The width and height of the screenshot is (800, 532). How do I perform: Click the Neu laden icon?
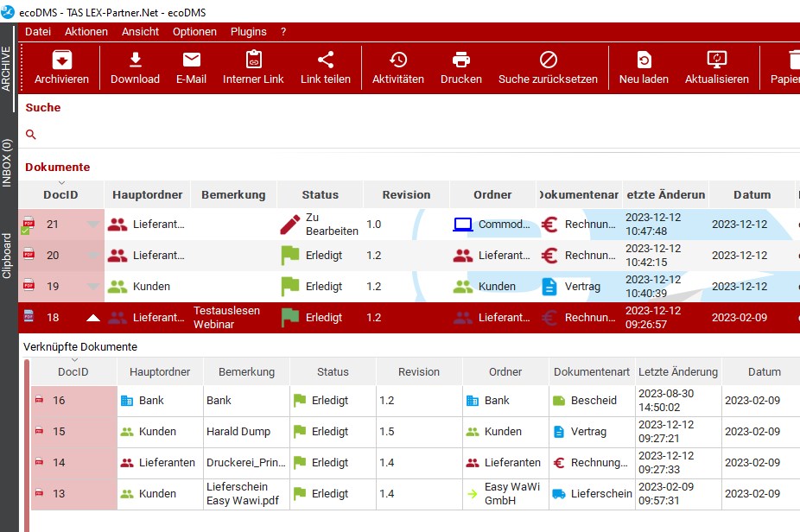(x=644, y=60)
